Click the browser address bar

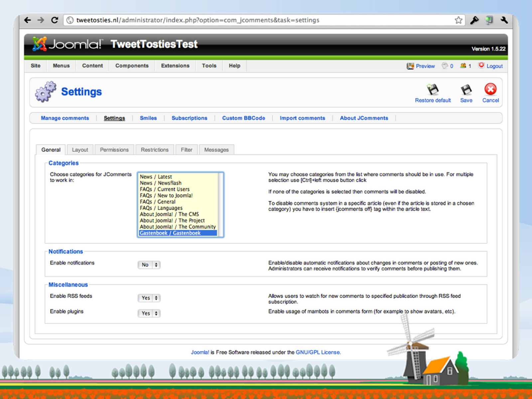point(264,20)
